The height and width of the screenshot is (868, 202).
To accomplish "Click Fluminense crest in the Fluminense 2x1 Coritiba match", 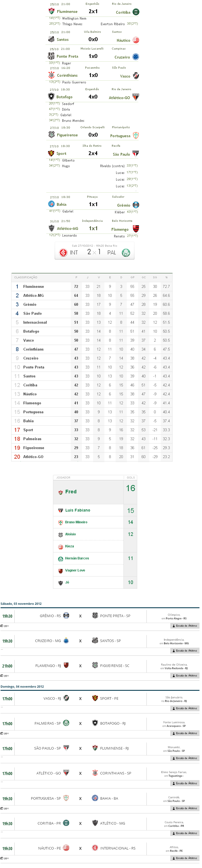I will [51, 11].
